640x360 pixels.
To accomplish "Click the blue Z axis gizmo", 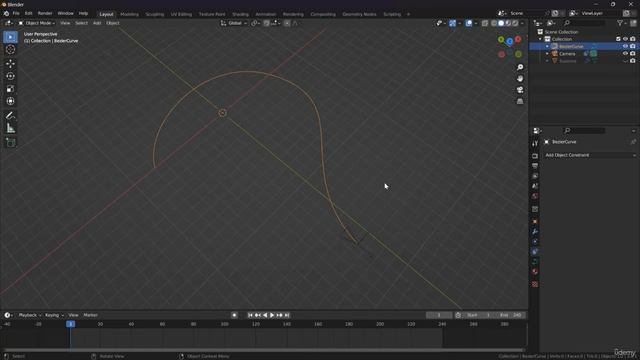I will click(509, 42).
